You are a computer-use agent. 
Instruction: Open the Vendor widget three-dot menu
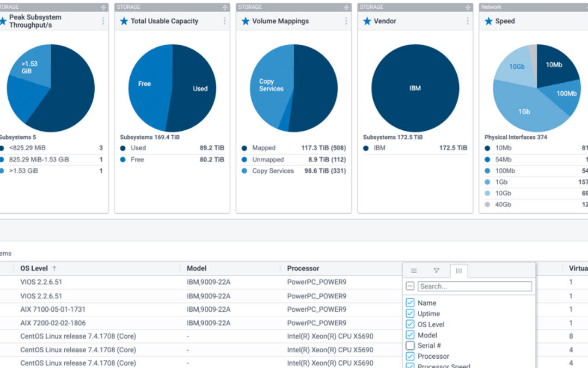point(468,21)
